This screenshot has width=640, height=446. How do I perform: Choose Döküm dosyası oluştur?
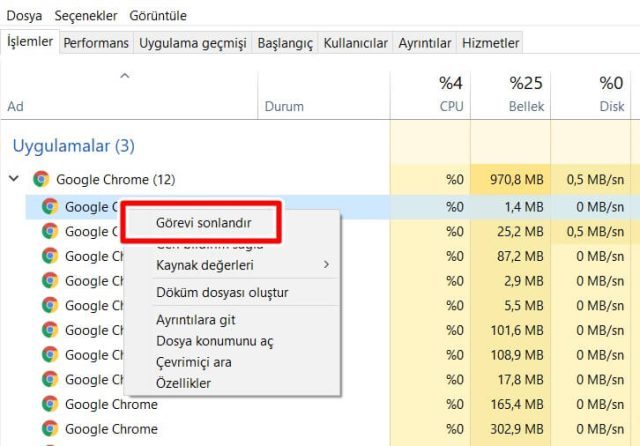(x=222, y=293)
